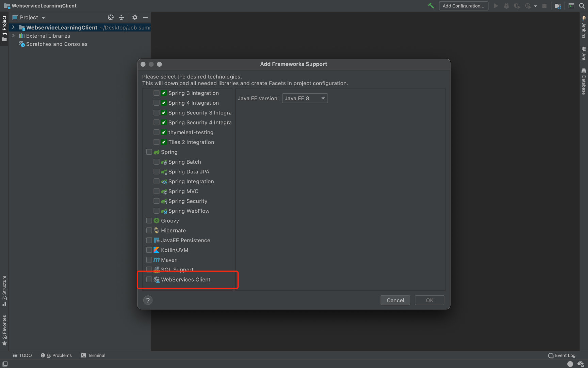Select Tiles 2 Integration row
The height and width of the screenshot is (368, 588).
click(187, 142)
